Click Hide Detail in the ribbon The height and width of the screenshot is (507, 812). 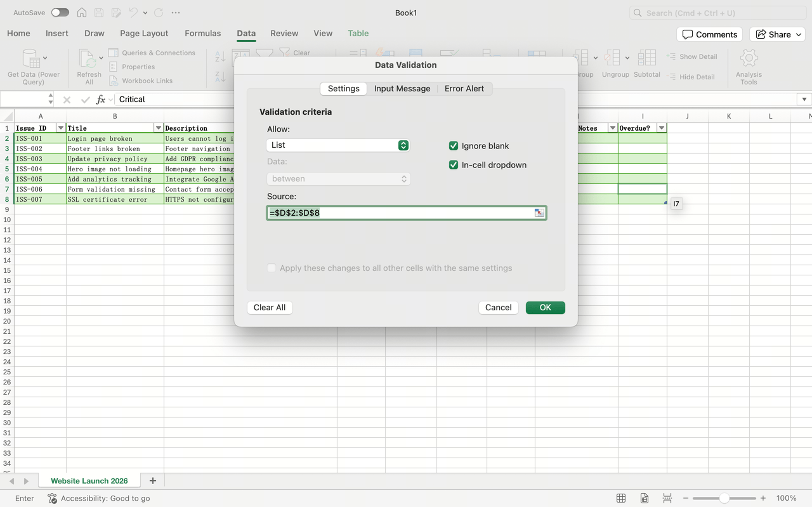[x=691, y=77]
